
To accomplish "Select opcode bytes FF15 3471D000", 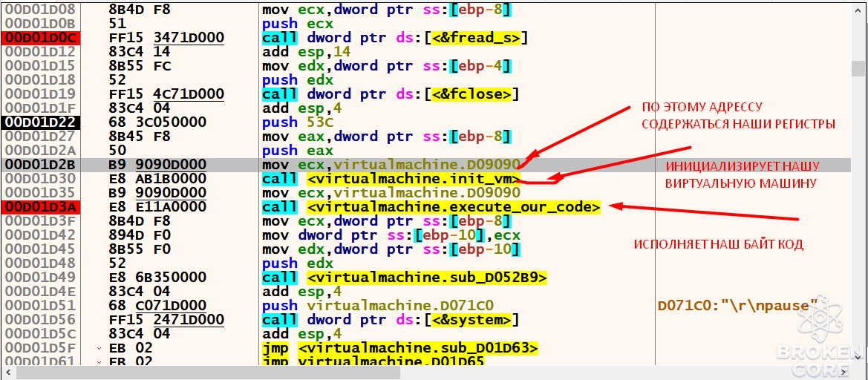I will pyautogui.click(x=167, y=38).
